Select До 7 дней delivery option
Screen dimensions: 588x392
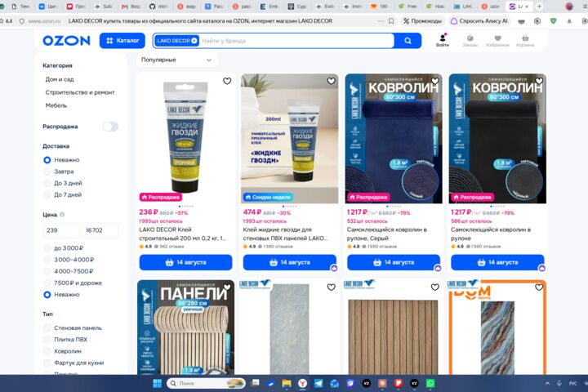47,194
